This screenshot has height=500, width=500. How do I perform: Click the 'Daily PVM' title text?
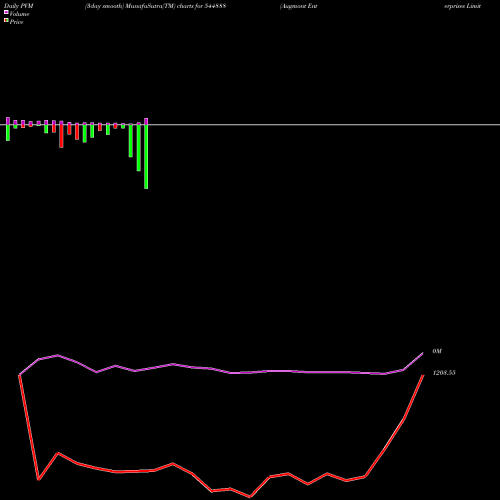[19, 6]
